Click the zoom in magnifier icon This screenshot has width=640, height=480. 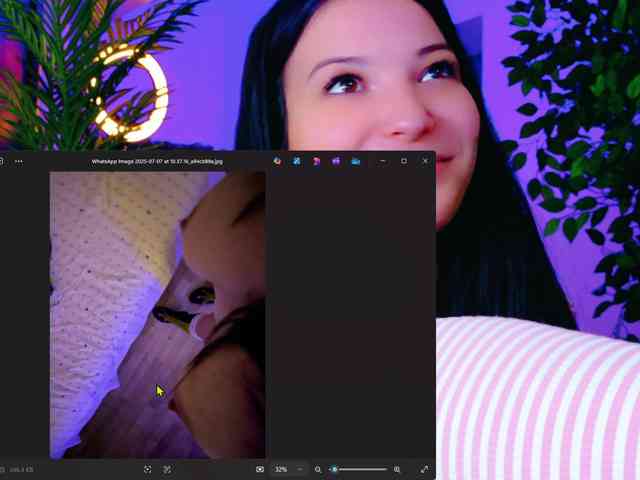[397, 470]
